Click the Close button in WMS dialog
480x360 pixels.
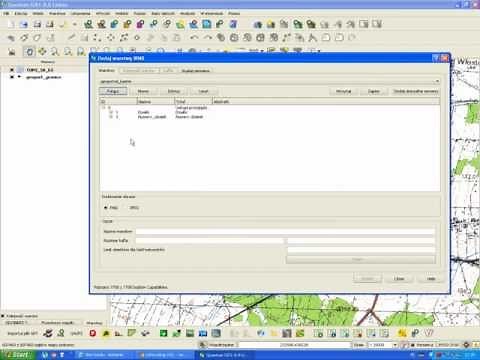tap(399, 278)
